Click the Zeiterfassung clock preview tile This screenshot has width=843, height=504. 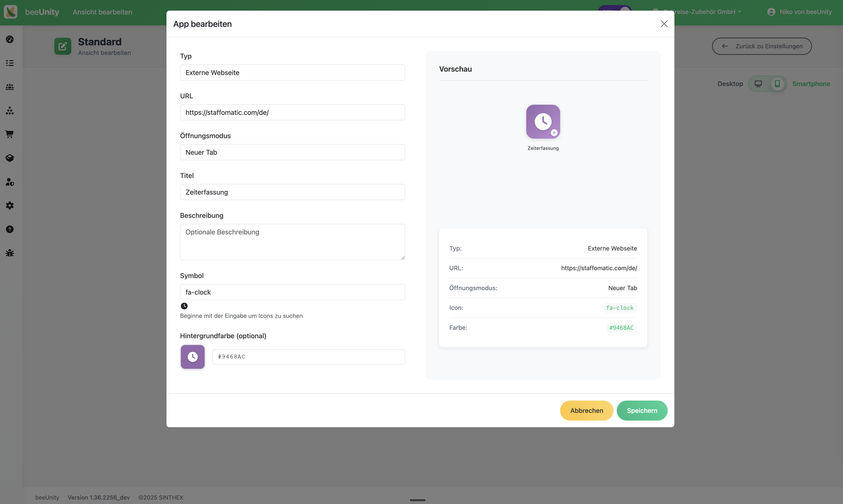click(x=543, y=122)
